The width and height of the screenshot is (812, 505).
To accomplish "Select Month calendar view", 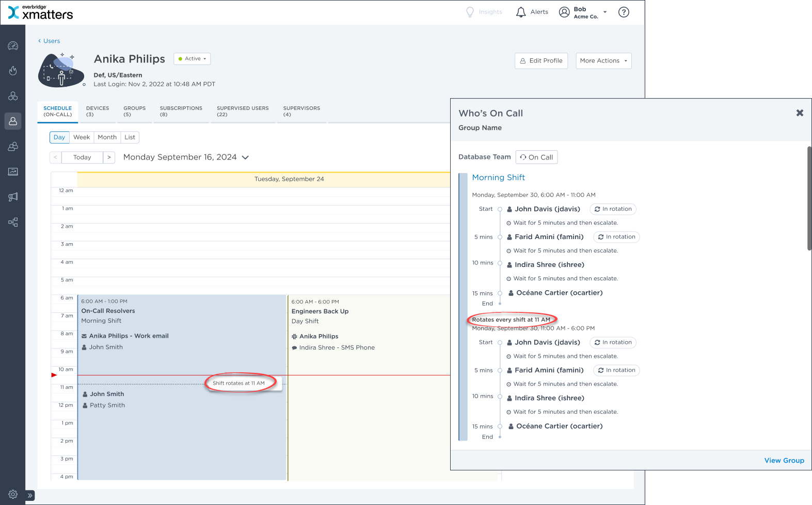I will coord(107,137).
